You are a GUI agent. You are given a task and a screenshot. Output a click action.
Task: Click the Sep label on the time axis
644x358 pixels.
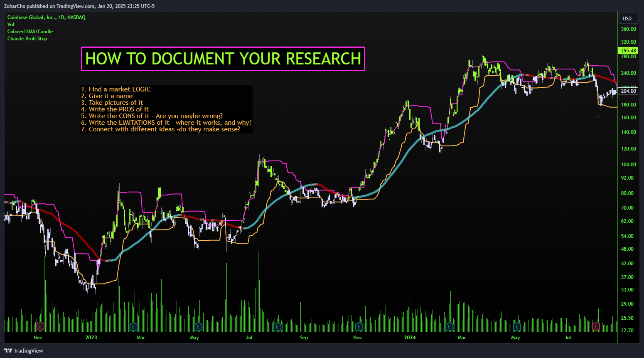click(x=304, y=338)
